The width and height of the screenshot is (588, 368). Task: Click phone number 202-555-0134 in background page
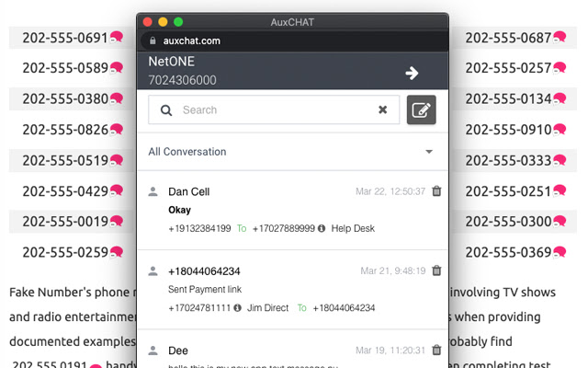coord(508,98)
